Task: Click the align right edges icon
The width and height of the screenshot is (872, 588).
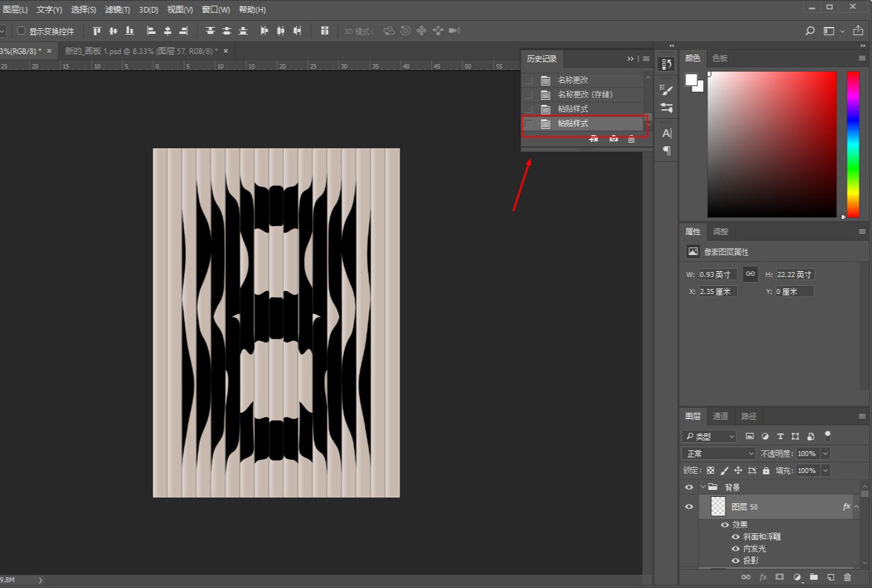Action: pyautogui.click(x=183, y=31)
